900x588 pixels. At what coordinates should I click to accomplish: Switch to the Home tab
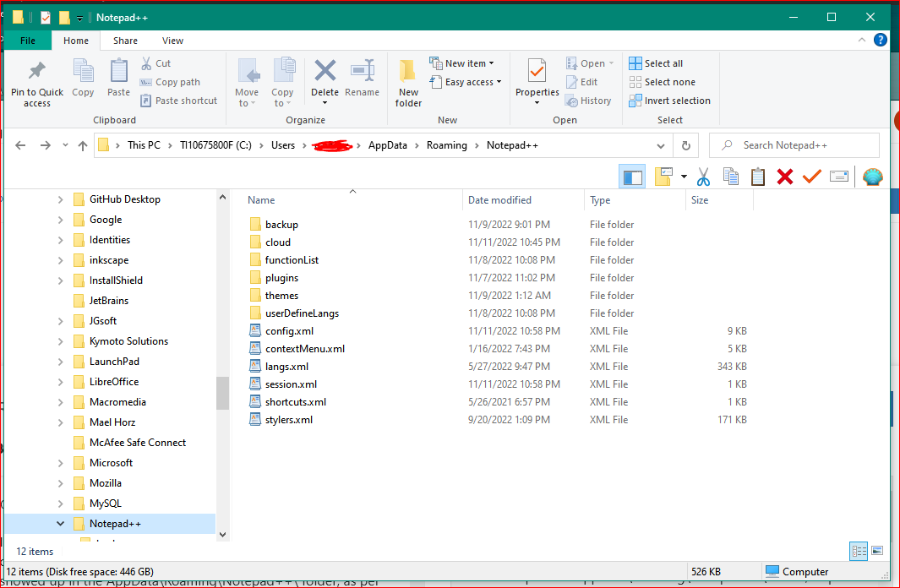(76, 41)
